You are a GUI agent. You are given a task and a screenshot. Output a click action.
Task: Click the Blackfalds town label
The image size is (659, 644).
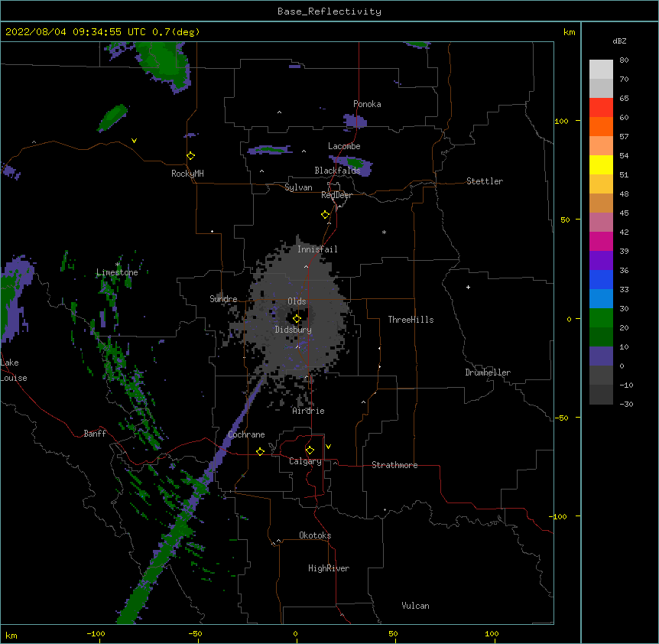(337, 171)
